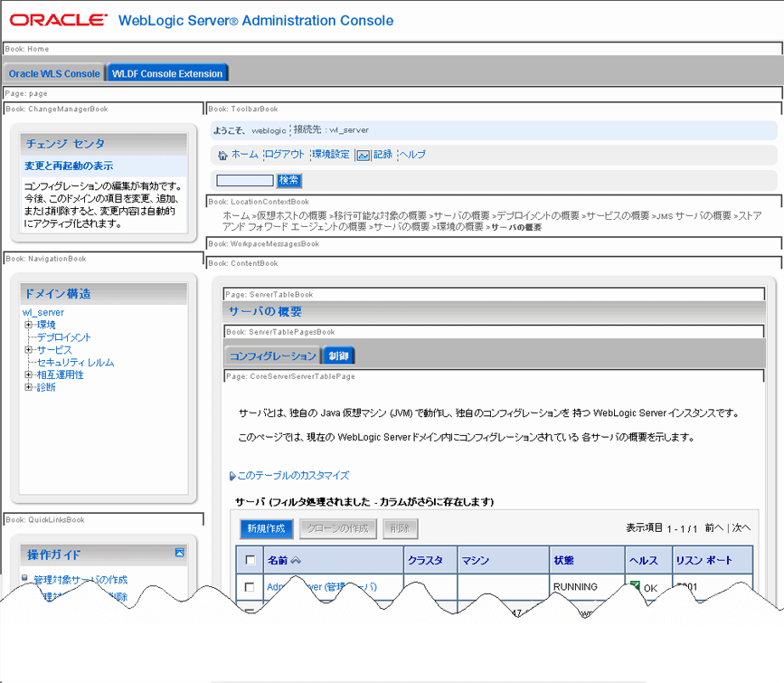Click サービスの概要 breadcrumb link
Viewport: 784px width, 683px height.
click(x=618, y=215)
